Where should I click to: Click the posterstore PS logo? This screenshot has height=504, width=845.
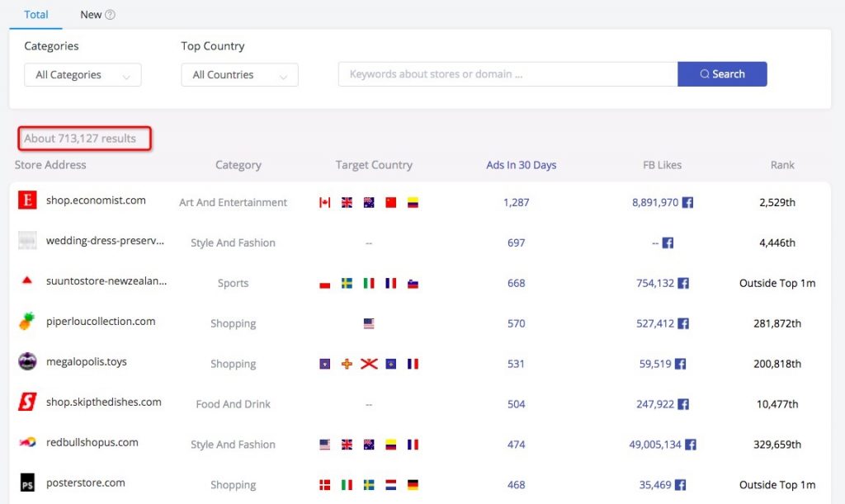(x=27, y=483)
